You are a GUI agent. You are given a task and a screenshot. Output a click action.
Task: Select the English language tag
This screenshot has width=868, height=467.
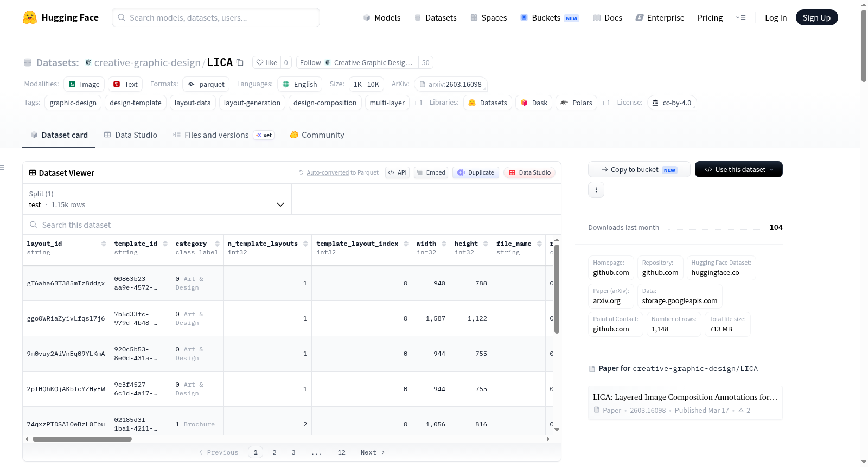pyautogui.click(x=300, y=84)
